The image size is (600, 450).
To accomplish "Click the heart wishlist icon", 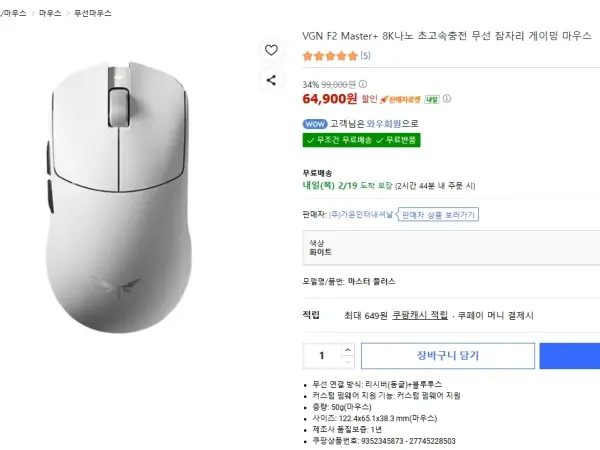I will (271, 50).
